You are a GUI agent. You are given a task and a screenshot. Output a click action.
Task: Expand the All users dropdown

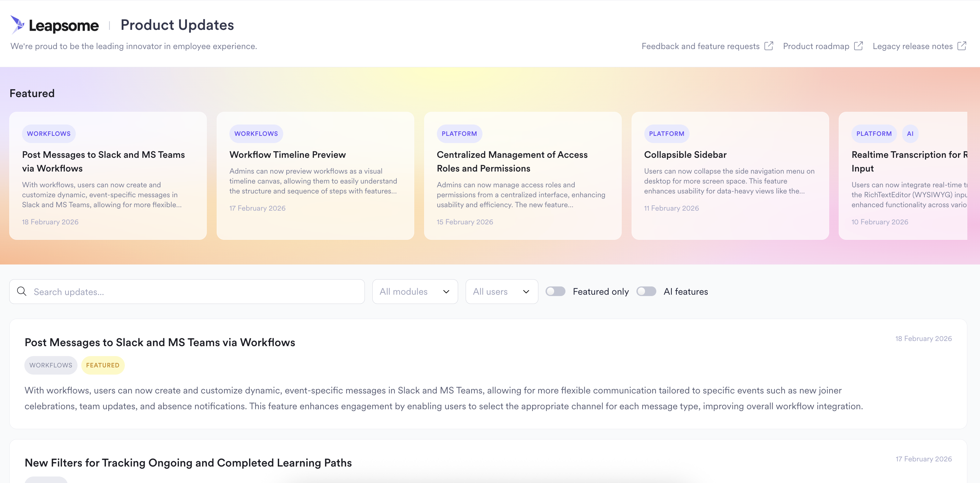pos(501,292)
